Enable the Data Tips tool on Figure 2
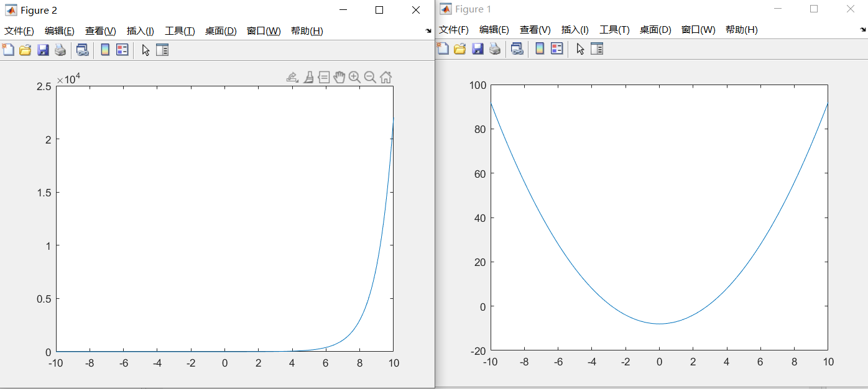The height and width of the screenshot is (389, 868). (323, 77)
